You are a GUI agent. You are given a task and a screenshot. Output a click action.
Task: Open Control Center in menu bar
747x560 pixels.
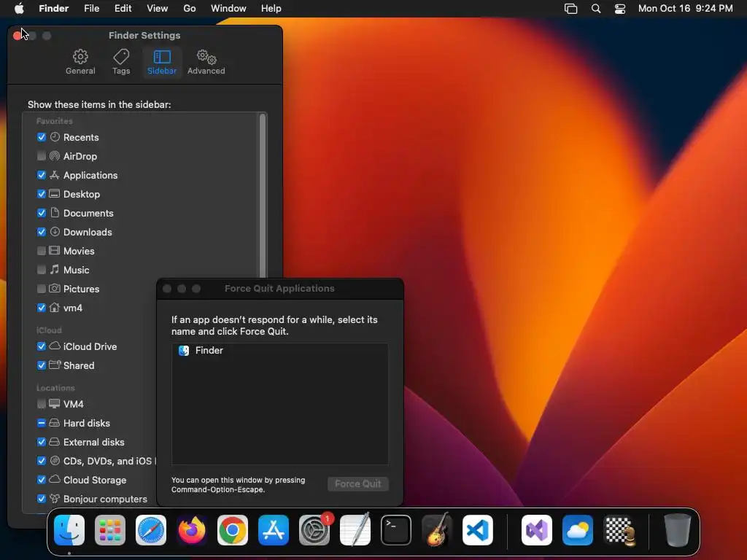pyautogui.click(x=620, y=9)
